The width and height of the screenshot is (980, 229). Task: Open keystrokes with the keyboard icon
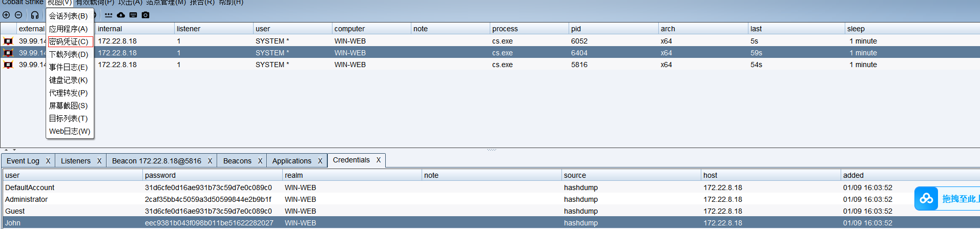[133, 15]
